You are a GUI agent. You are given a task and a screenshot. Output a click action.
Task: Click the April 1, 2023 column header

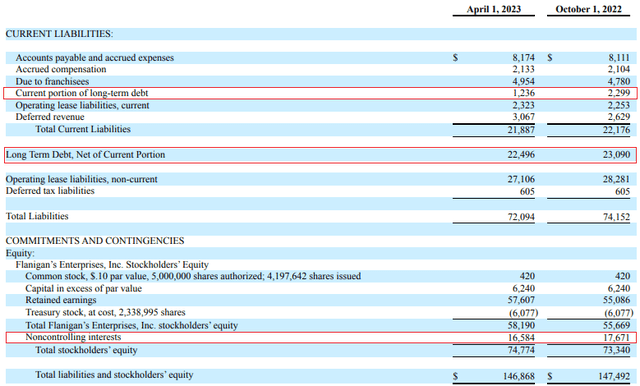tap(493, 9)
